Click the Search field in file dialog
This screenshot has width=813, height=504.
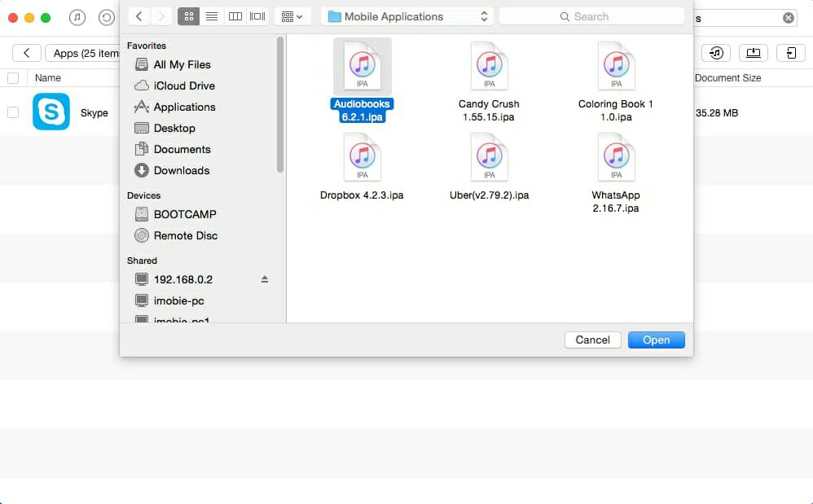click(x=591, y=16)
